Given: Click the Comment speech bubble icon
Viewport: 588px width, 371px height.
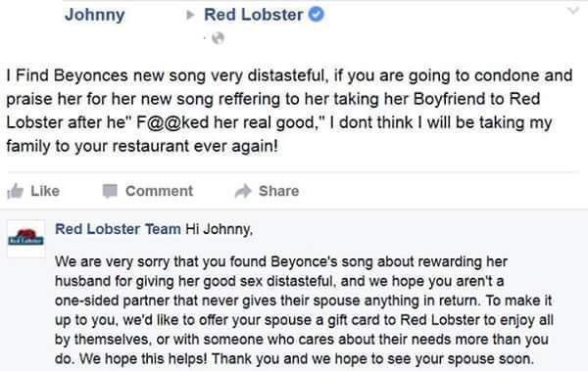Looking at the screenshot, I should point(110,191).
